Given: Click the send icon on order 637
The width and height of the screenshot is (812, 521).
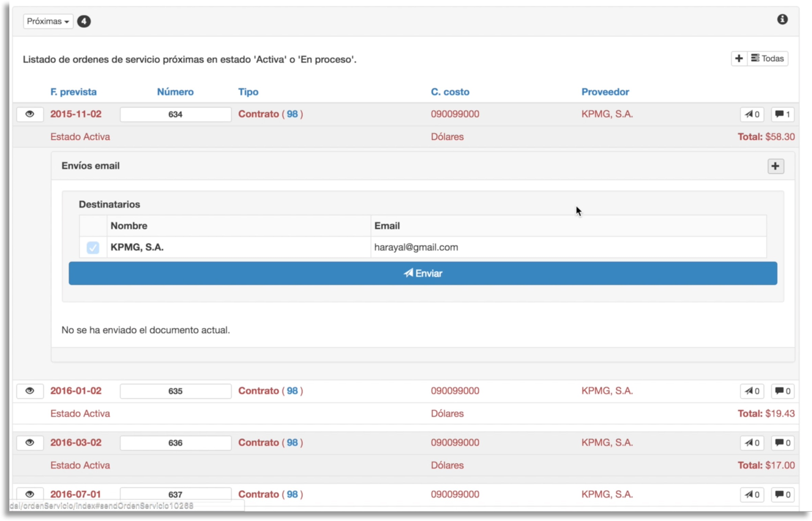Looking at the screenshot, I should [x=752, y=494].
